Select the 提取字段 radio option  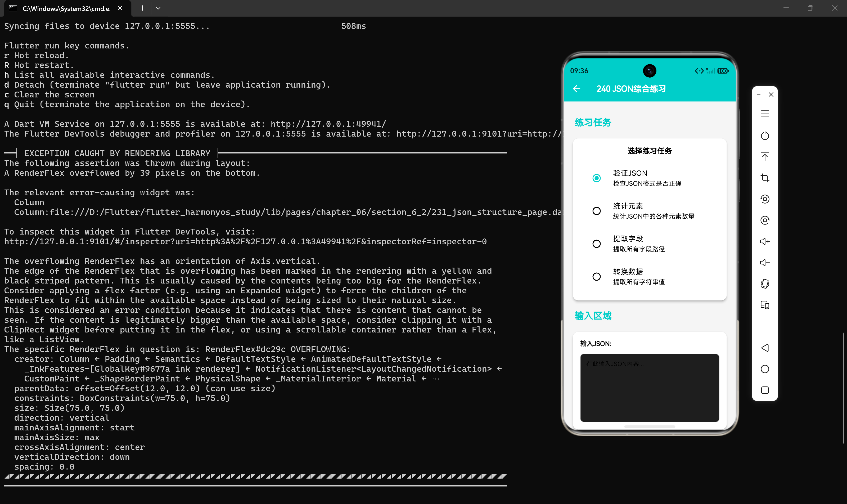tap(596, 244)
